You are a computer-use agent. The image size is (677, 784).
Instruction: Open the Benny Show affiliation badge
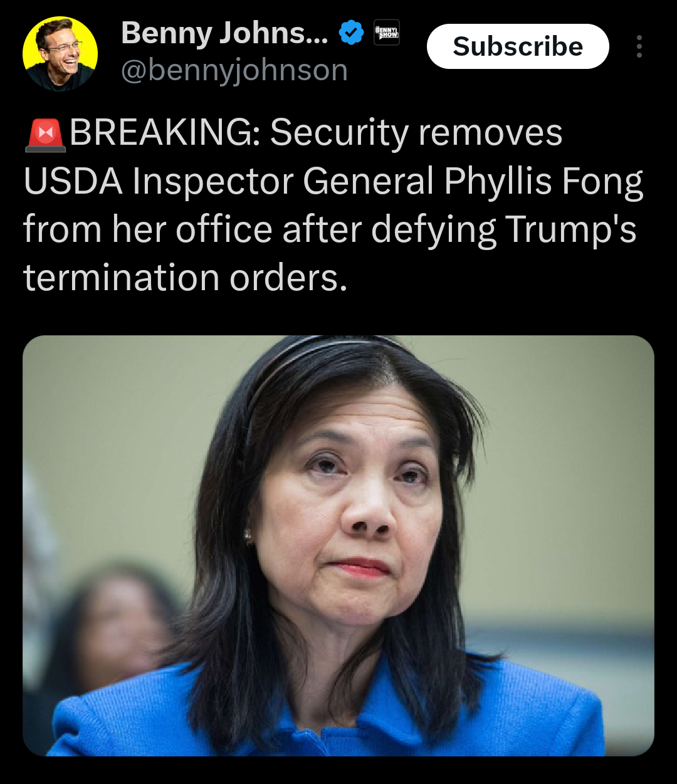[387, 33]
